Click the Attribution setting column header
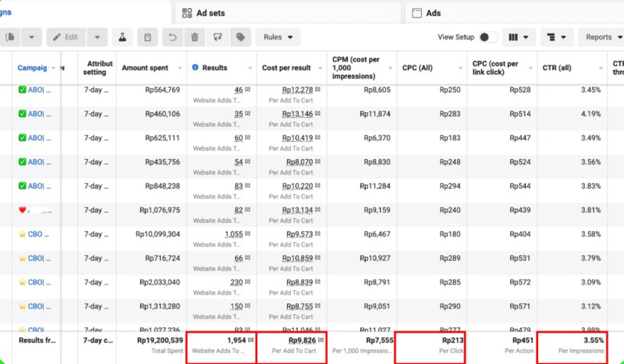This screenshot has height=364, width=624. click(x=97, y=68)
